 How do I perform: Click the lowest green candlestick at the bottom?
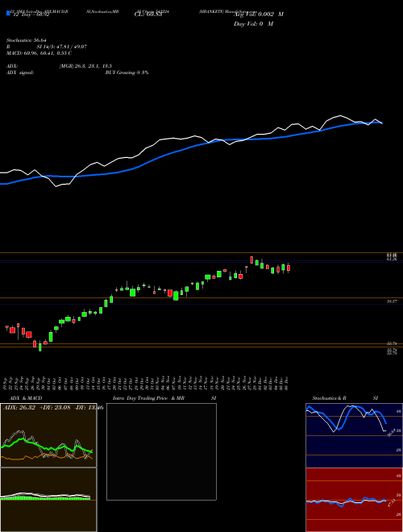pyautogui.click(x=40, y=347)
